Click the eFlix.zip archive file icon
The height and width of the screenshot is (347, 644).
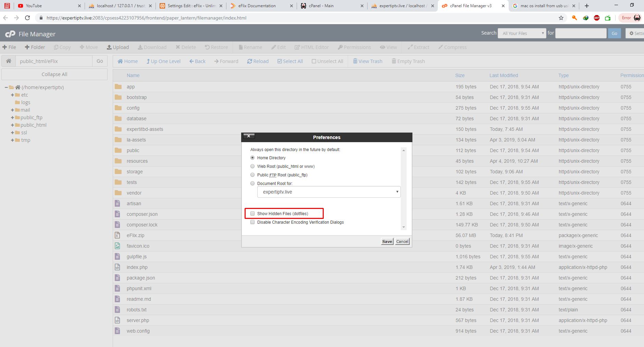coord(117,235)
